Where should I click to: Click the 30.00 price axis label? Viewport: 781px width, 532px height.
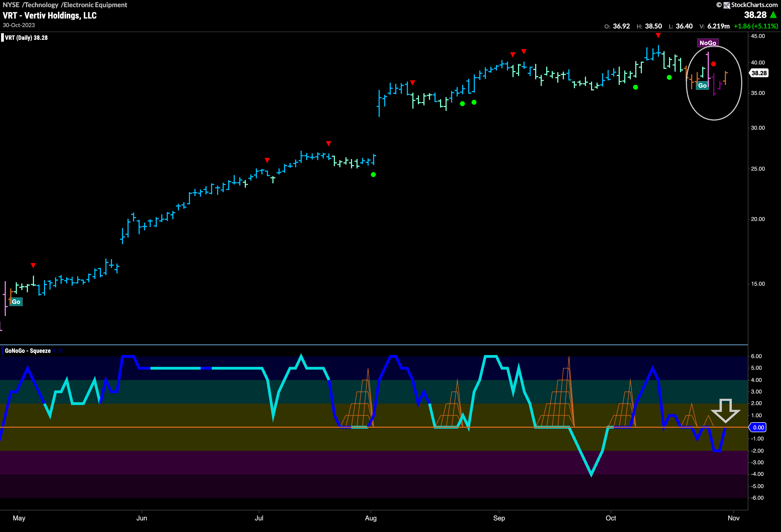point(758,128)
